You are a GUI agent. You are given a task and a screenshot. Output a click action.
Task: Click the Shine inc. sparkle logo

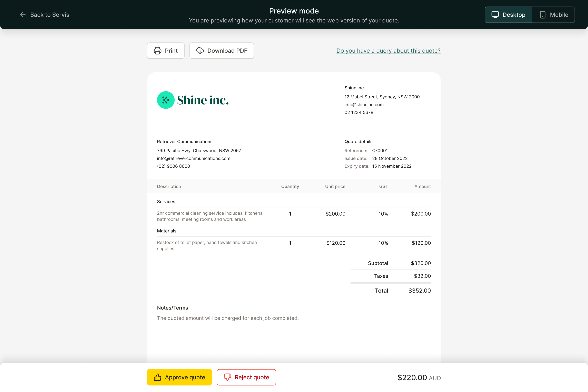(x=166, y=100)
